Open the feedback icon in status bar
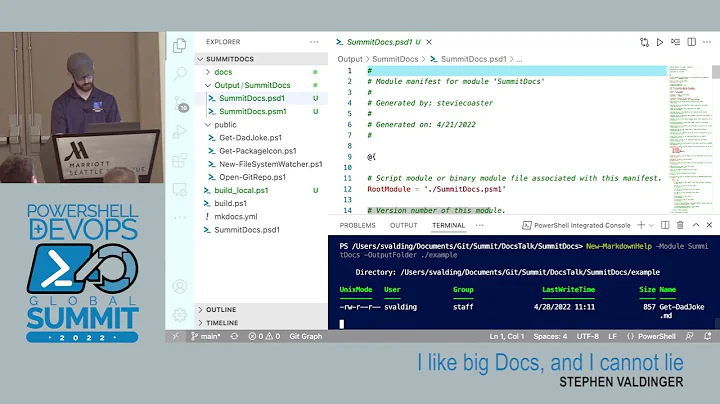The width and height of the screenshot is (720, 404). pyautogui.click(x=690, y=337)
